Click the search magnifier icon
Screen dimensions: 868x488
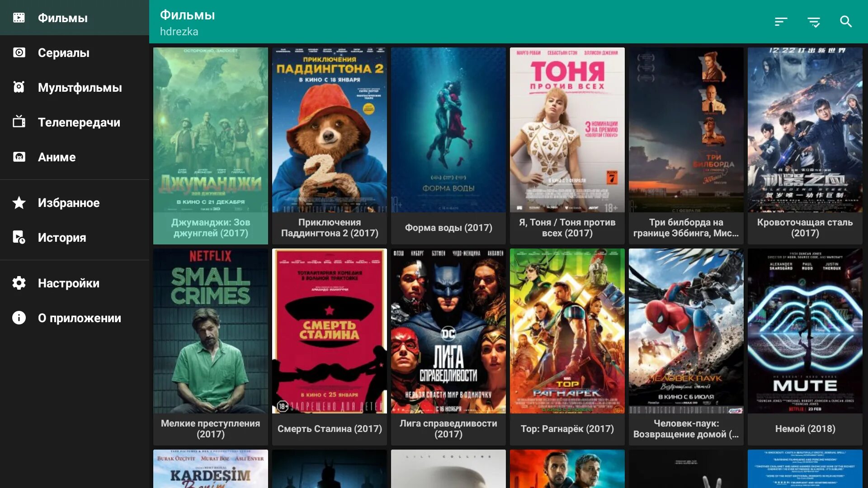point(846,22)
